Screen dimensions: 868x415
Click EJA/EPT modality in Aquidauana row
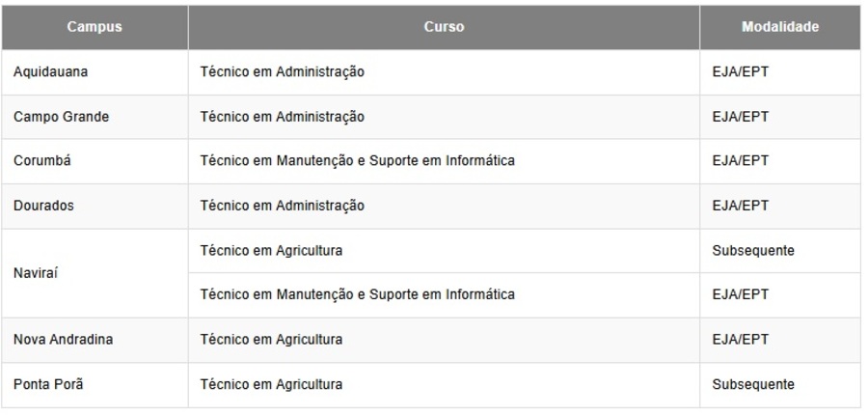pyautogui.click(x=740, y=72)
